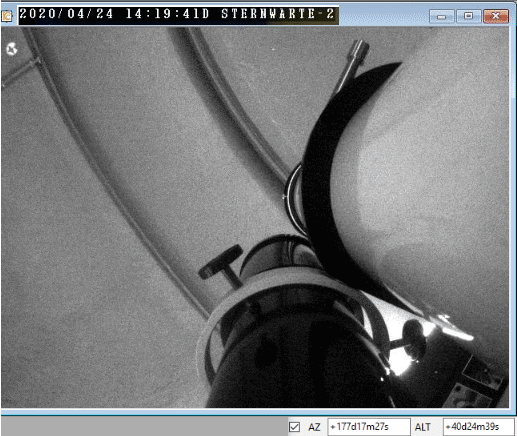517x436 pixels.
Task: Click the STERNWARTE-2 timestamp overlay
Action: (x=179, y=15)
